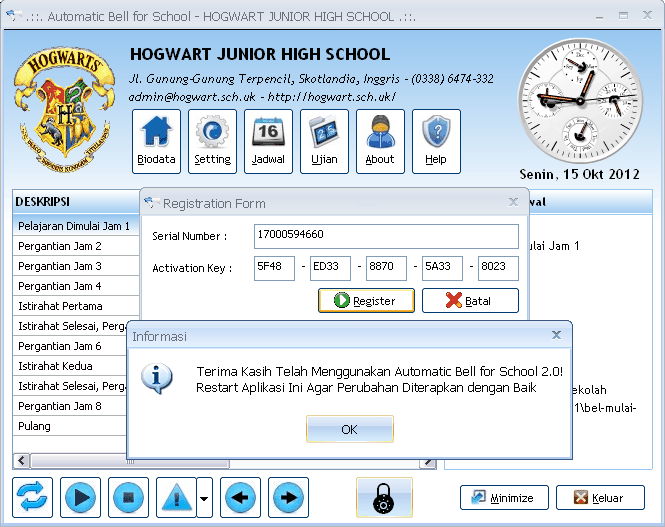Open the Help shield button
665x527 pixels.
click(x=436, y=142)
